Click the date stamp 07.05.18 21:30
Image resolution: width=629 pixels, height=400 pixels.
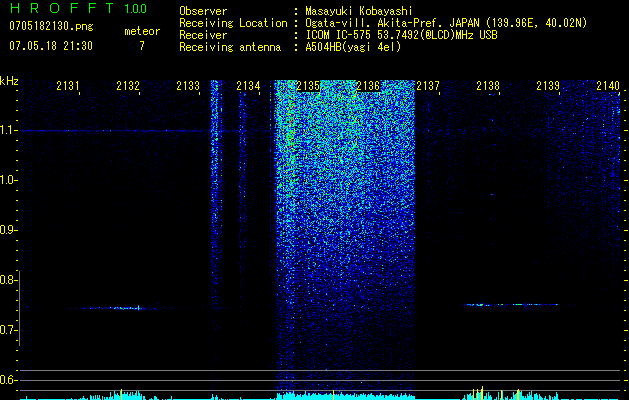[51, 46]
